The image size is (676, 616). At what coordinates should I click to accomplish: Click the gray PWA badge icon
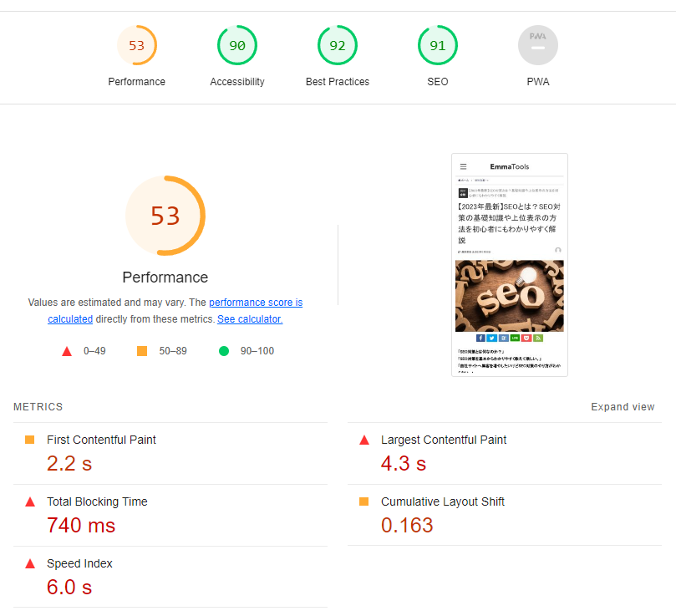[x=537, y=45]
